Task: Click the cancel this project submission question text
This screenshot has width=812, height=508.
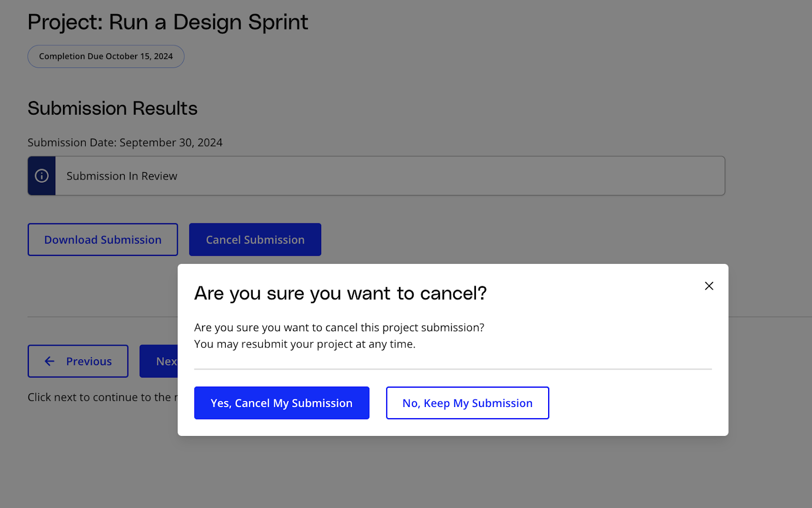Action: tap(339, 328)
